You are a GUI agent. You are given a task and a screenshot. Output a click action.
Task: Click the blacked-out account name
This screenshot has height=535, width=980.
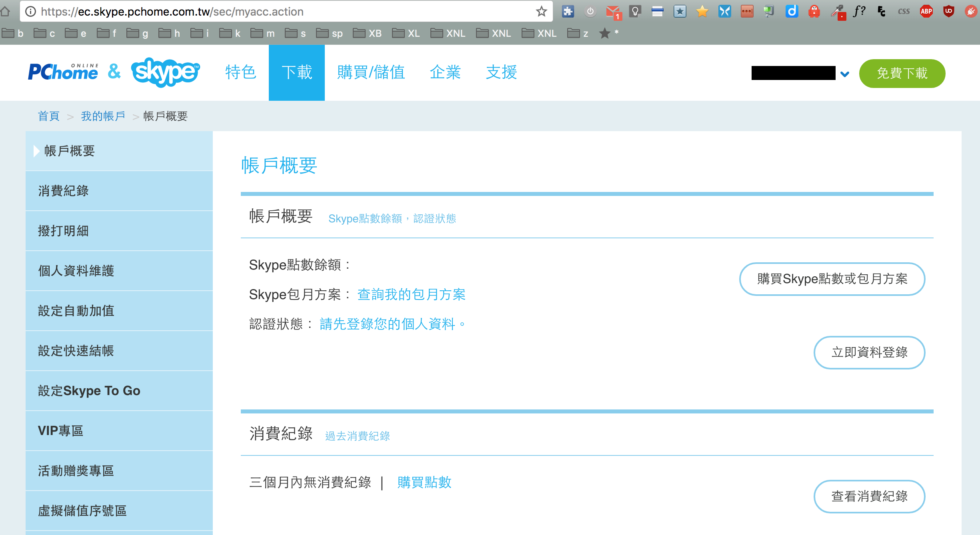tap(793, 73)
